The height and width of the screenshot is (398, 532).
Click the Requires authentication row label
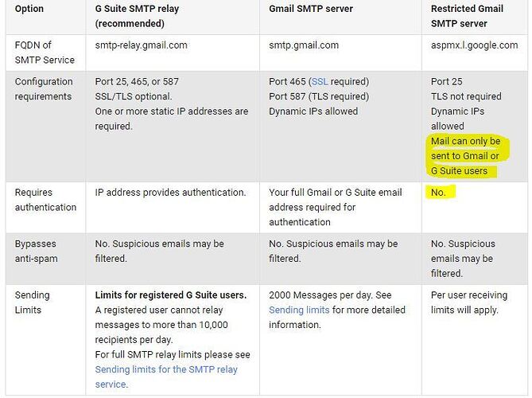tap(45, 200)
